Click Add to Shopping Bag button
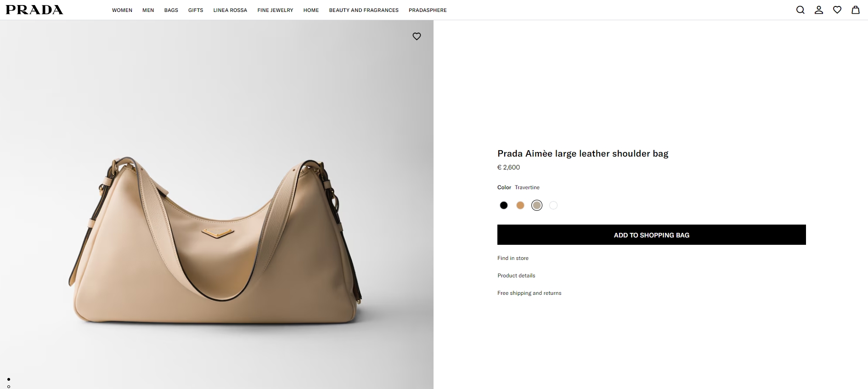Screen dimensions: 868x389 coord(651,235)
